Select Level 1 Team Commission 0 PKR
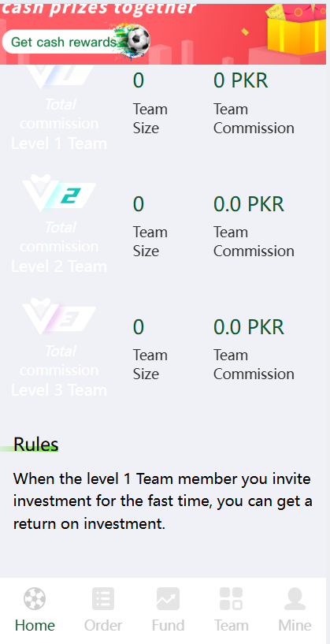The image size is (330, 644). point(240,80)
